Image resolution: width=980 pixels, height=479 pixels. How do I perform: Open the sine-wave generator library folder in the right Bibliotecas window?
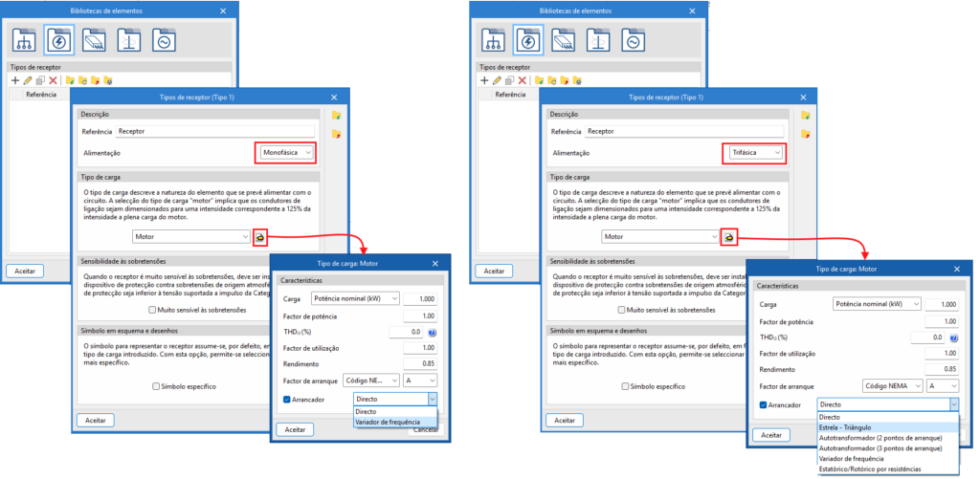[634, 40]
